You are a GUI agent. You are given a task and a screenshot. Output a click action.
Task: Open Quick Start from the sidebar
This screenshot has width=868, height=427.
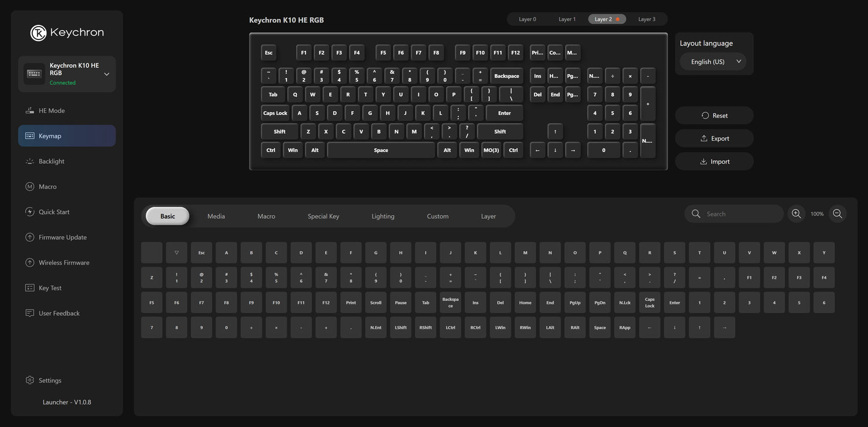pos(54,212)
